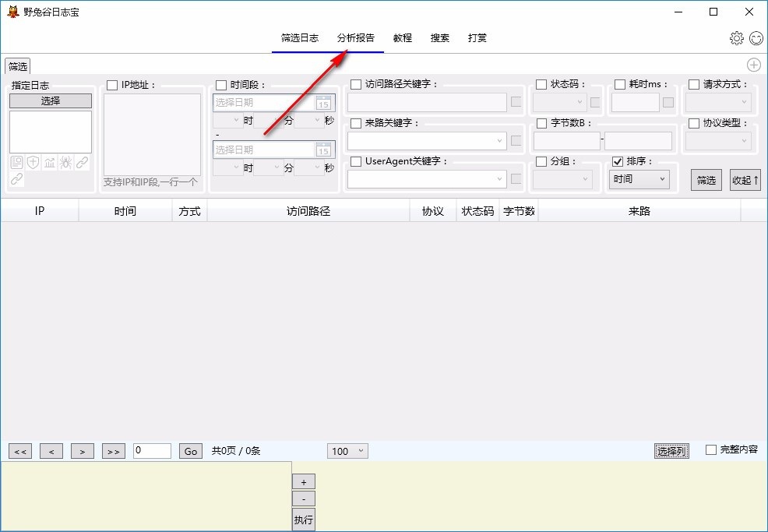Go to last page with >> button
The image size is (768, 532).
click(x=114, y=451)
